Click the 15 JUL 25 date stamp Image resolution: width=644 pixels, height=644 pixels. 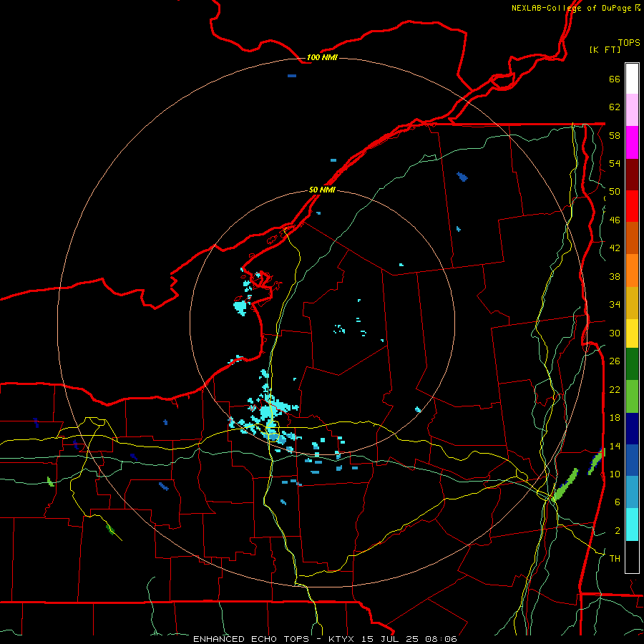point(391,639)
